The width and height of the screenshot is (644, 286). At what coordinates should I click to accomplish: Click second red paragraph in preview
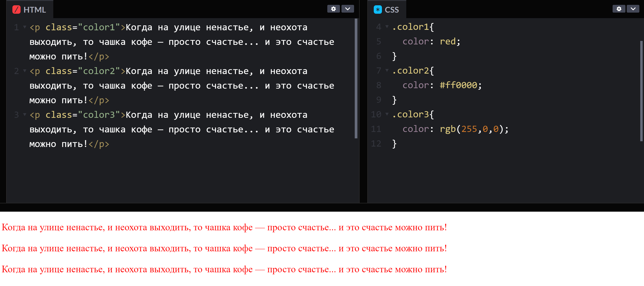[x=224, y=248]
